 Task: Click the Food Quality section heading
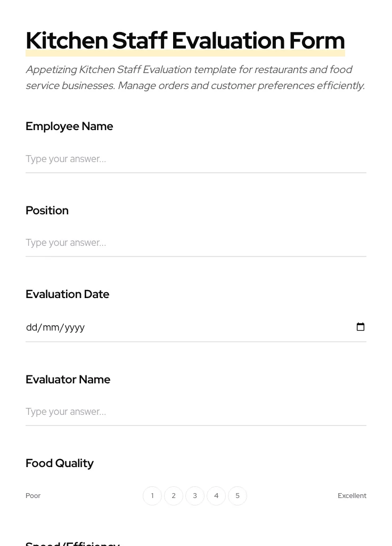(60, 463)
